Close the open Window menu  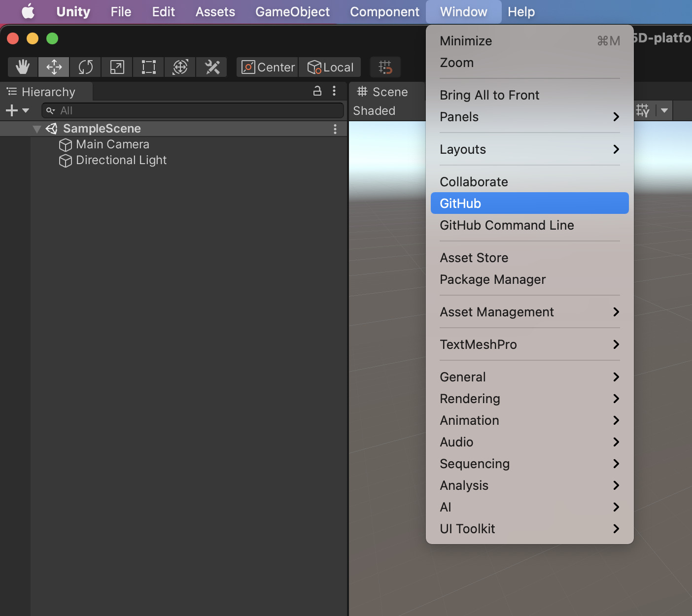(463, 11)
